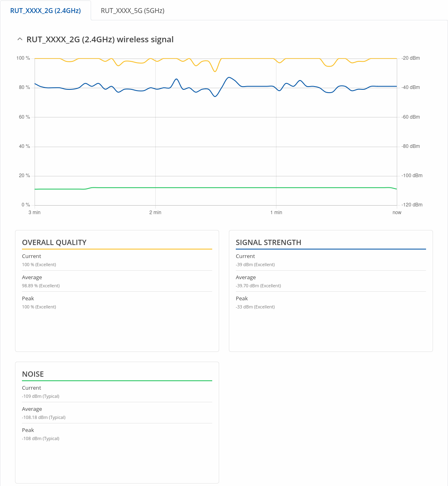
Task: Click the "2 min" time axis label
Action: (x=155, y=213)
